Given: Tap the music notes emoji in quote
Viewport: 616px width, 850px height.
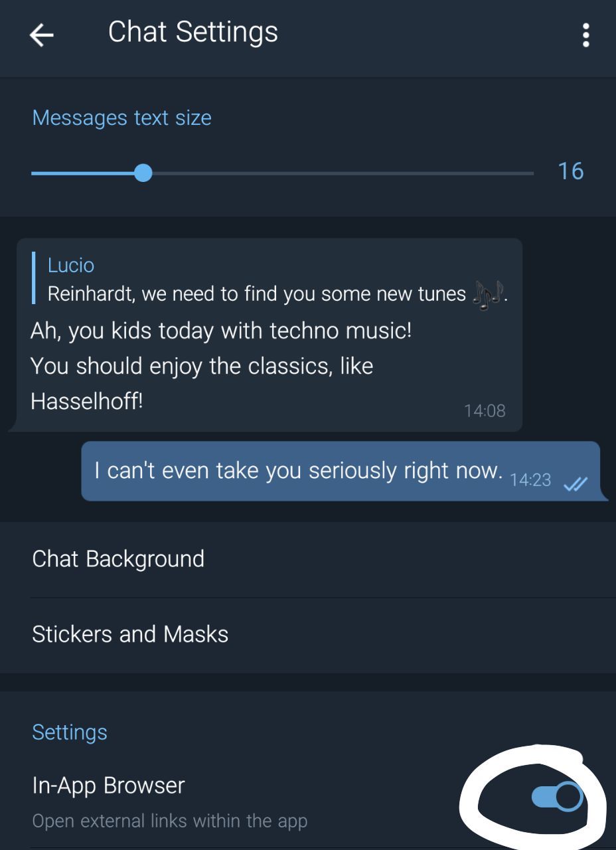Looking at the screenshot, I should coord(488,294).
